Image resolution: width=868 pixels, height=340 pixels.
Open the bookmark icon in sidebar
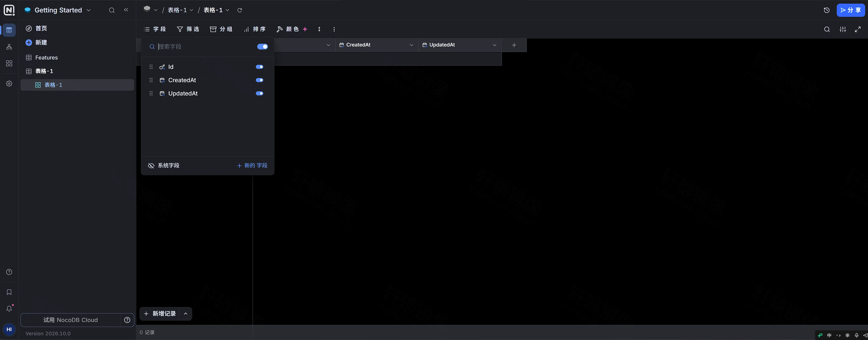(x=9, y=292)
